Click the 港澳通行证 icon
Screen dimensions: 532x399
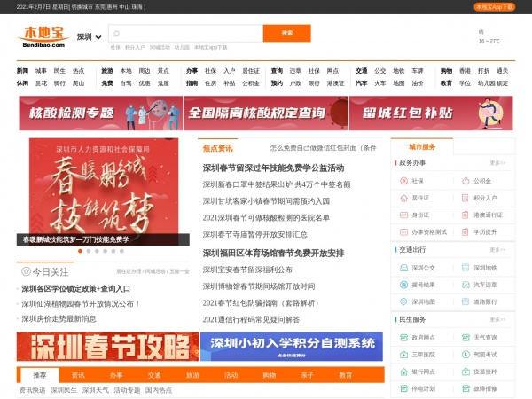pos(465,215)
